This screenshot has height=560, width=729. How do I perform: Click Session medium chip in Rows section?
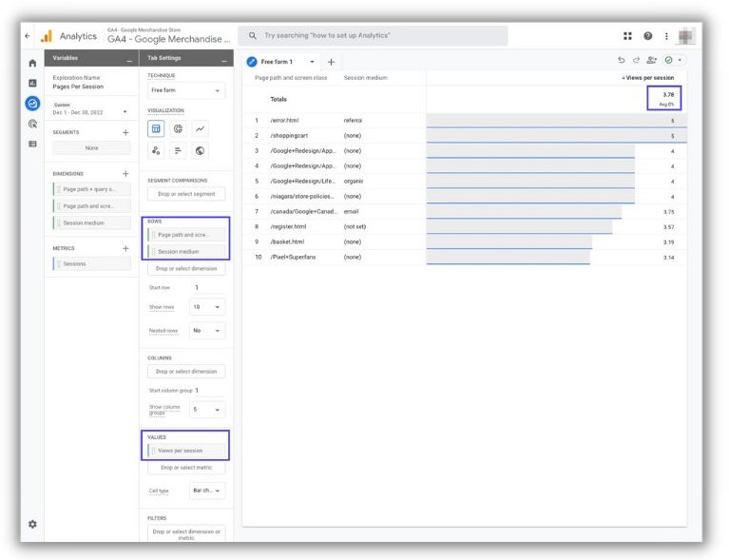coord(186,252)
